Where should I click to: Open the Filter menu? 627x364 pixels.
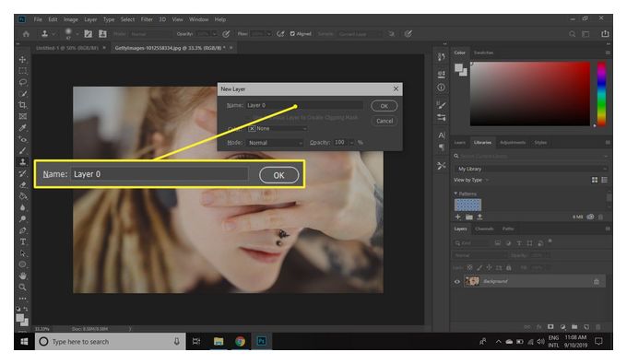coord(147,19)
